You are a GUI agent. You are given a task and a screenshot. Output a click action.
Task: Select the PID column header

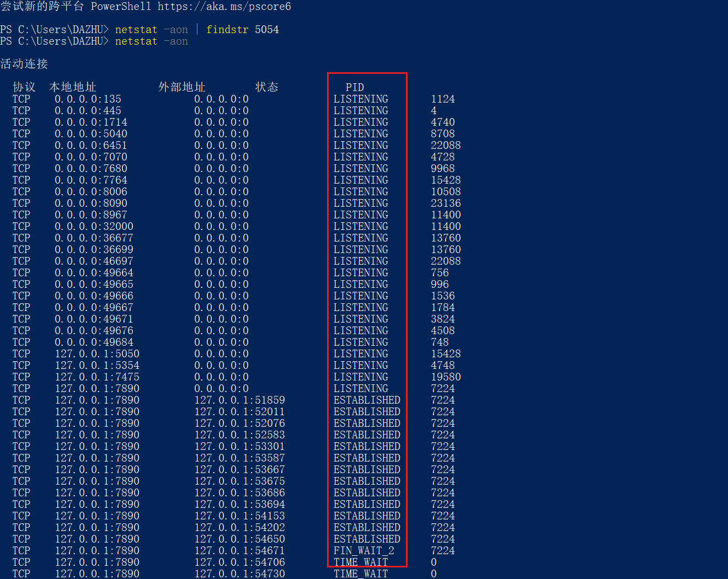[x=355, y=88]
